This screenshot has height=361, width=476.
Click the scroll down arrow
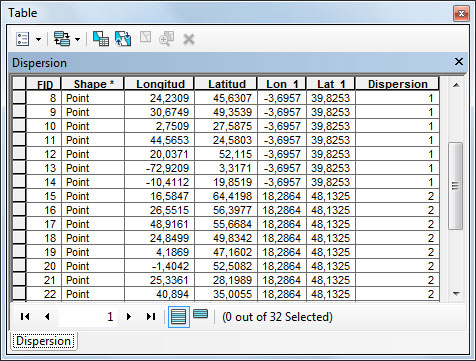pyautogui.click(x=456, y=293)
